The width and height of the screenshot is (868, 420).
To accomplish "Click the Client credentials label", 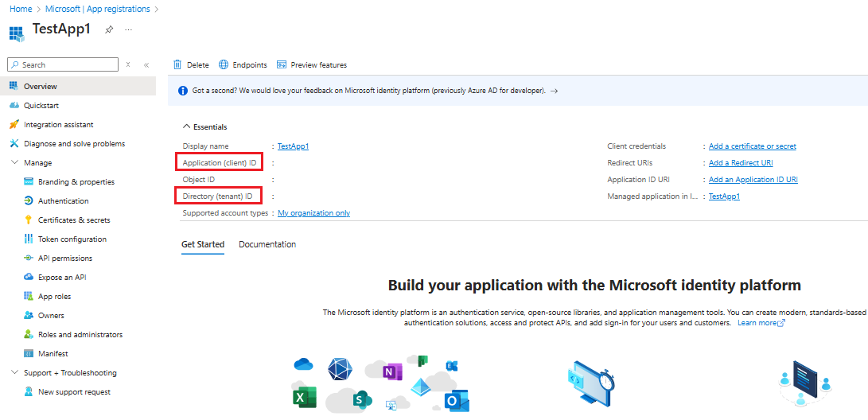I will (636, 146).
